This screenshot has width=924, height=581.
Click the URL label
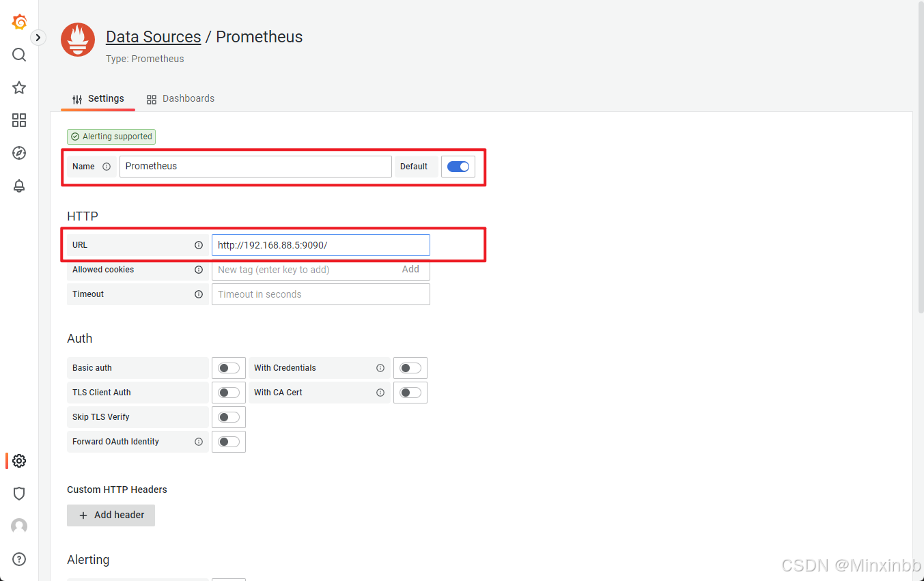[80, 245]
